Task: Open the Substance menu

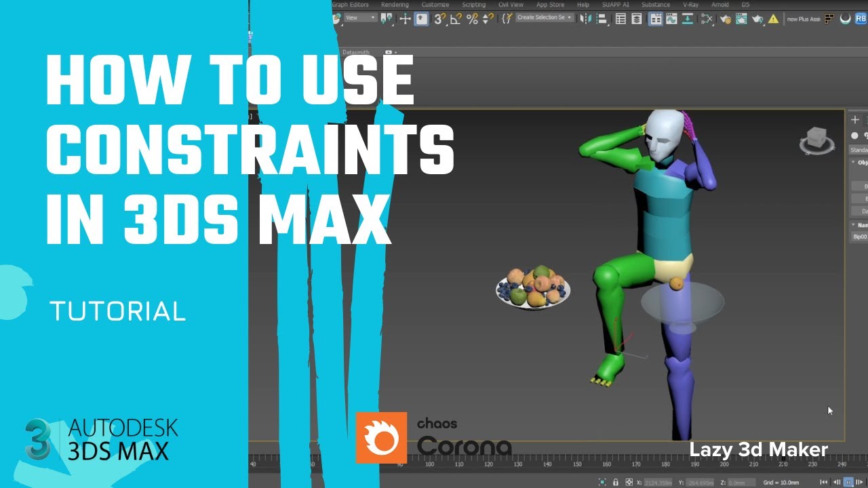Action: (x=656, y=5)
